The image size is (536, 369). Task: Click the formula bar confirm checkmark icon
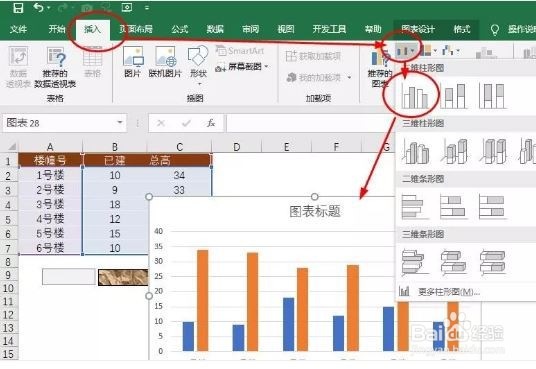coord(186,123)
